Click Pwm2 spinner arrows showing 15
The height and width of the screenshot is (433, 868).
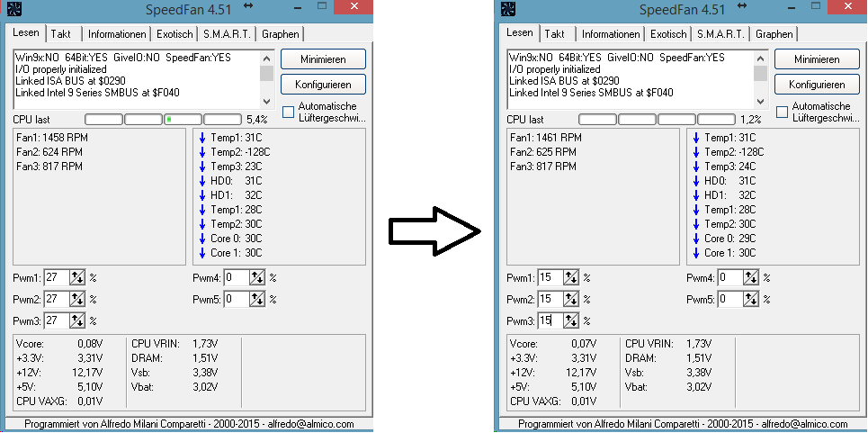[x=571, y=299]
